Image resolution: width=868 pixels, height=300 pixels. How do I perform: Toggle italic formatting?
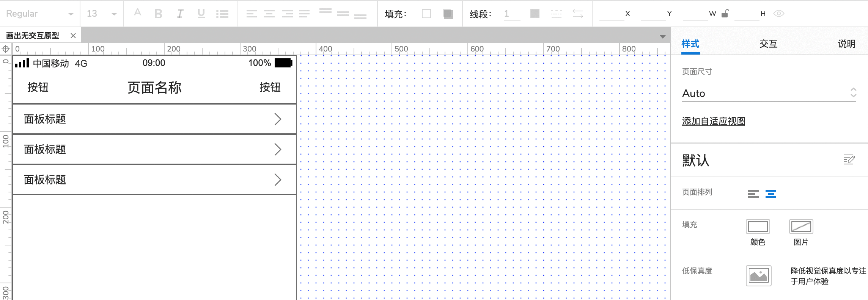pos(180,14)
